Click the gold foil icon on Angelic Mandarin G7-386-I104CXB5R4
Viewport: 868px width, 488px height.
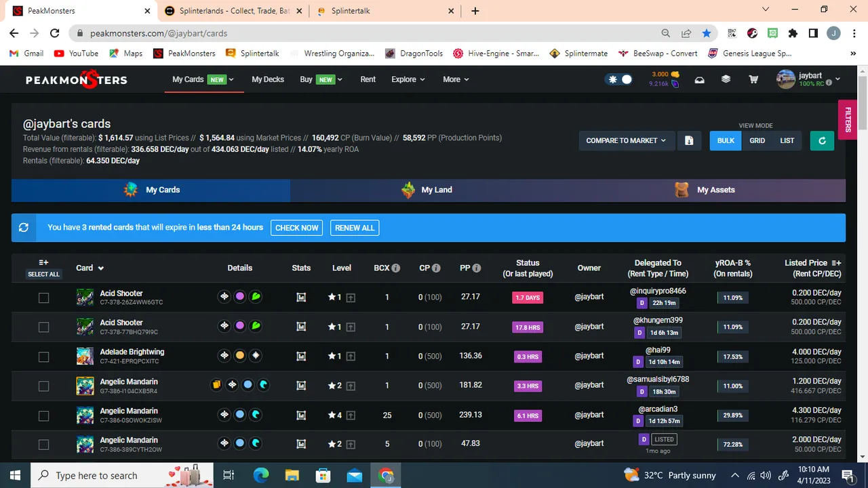coord(216,385)
